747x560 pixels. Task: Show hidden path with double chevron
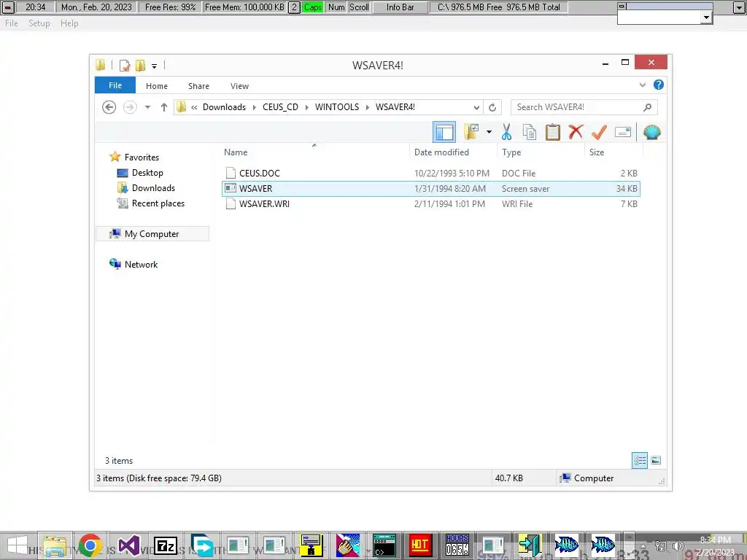pos(194,107)
